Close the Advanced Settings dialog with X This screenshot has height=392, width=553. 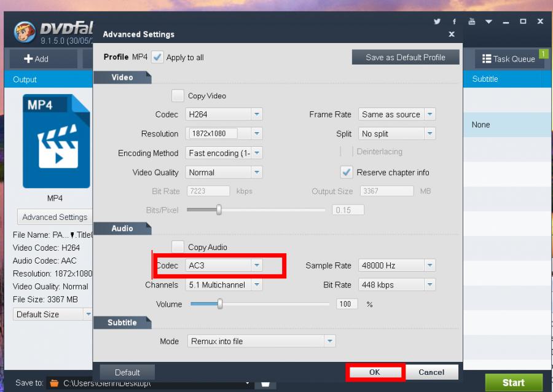pyautogui.click(x=452, y=34)
